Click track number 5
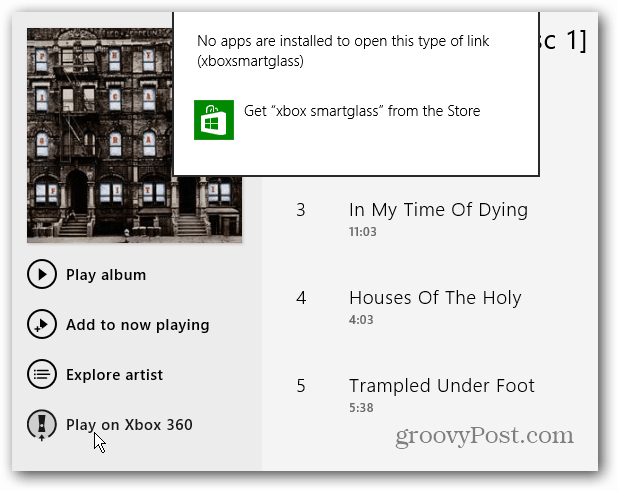The height and width of the screenshot is (491, 618). pos(301,386)
